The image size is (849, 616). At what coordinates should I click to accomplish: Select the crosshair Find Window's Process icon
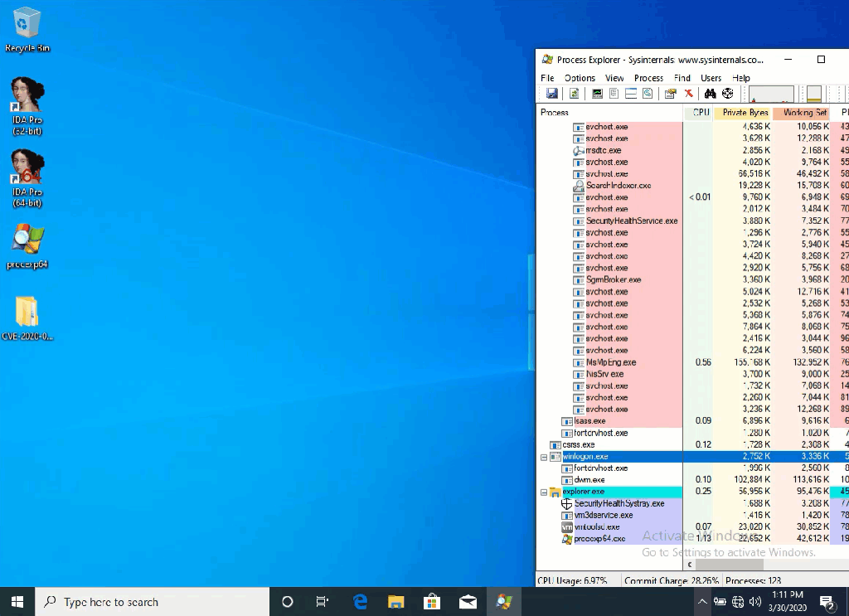(727, 94)
